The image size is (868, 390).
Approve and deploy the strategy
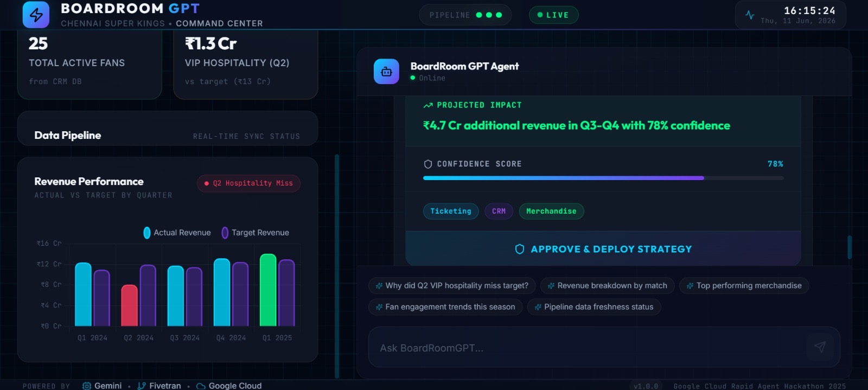(603, 249)
